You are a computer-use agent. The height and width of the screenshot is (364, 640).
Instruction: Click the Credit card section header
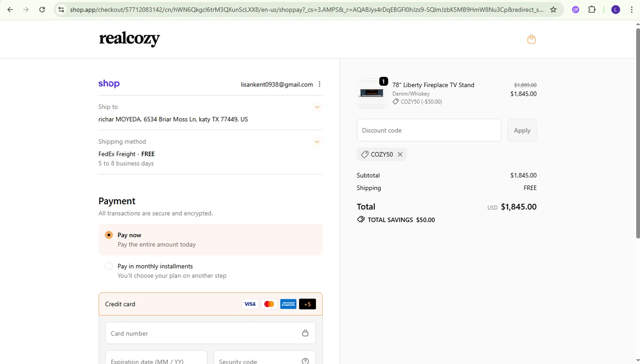(x=210, y=304)
